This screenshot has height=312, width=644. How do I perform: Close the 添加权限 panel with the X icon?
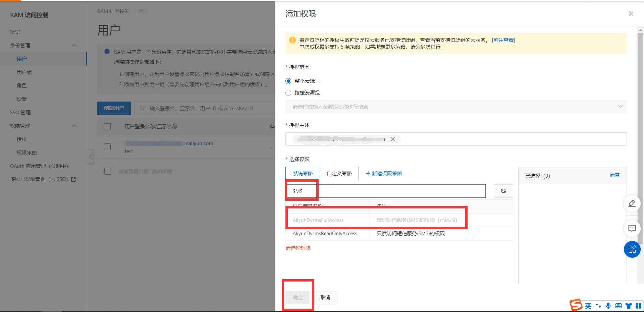tap(631, 14)
